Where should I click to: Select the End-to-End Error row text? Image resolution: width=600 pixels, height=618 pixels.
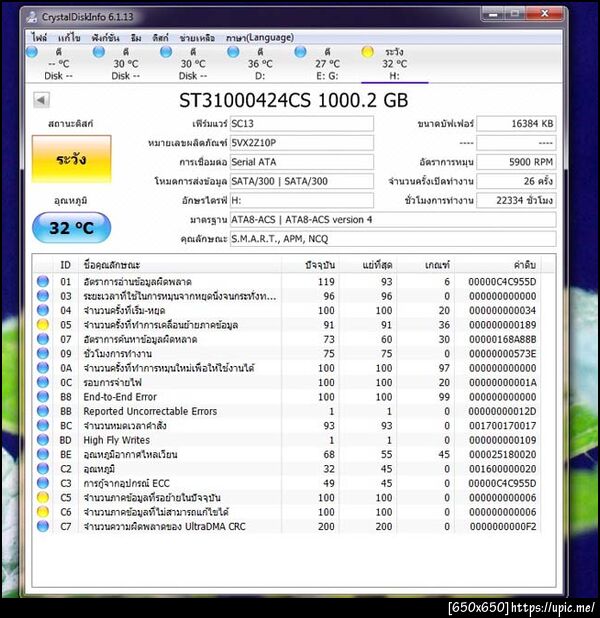click(120, 397)
